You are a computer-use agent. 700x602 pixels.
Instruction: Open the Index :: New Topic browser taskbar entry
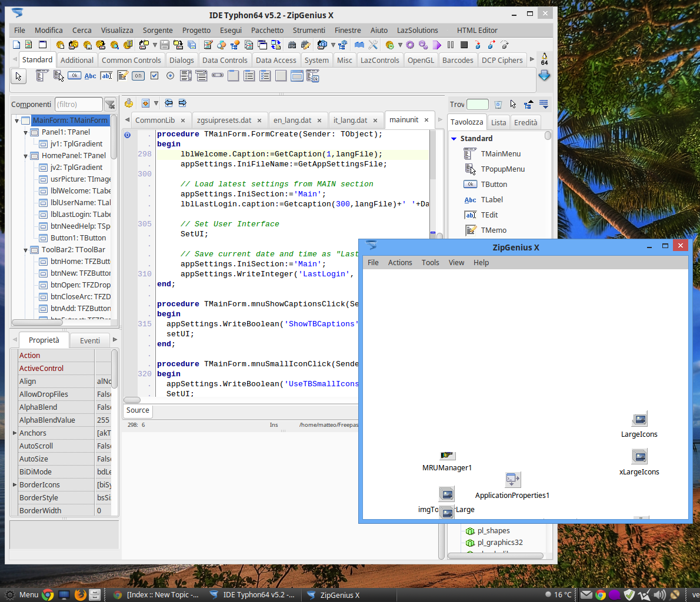pyautogui.click(x=156, y=595)
